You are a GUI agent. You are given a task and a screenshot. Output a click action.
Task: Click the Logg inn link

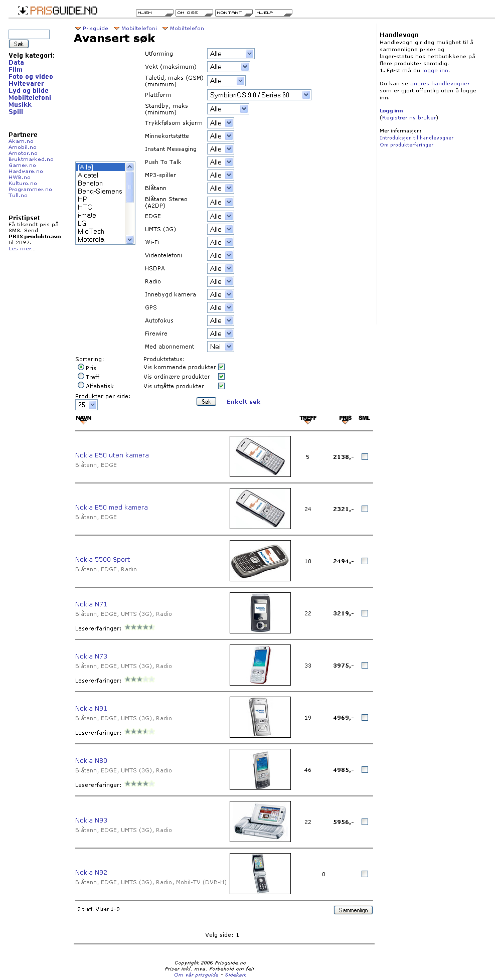391,111
